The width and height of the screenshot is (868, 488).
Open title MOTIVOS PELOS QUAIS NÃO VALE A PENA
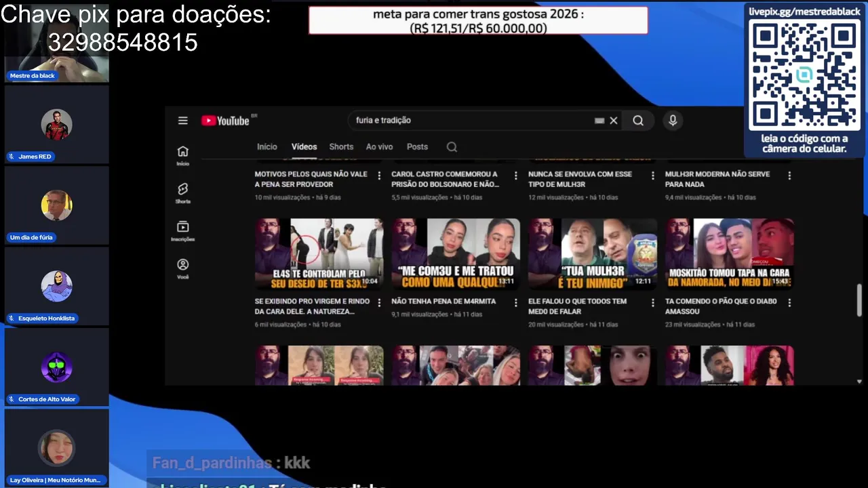click(311, 180)
